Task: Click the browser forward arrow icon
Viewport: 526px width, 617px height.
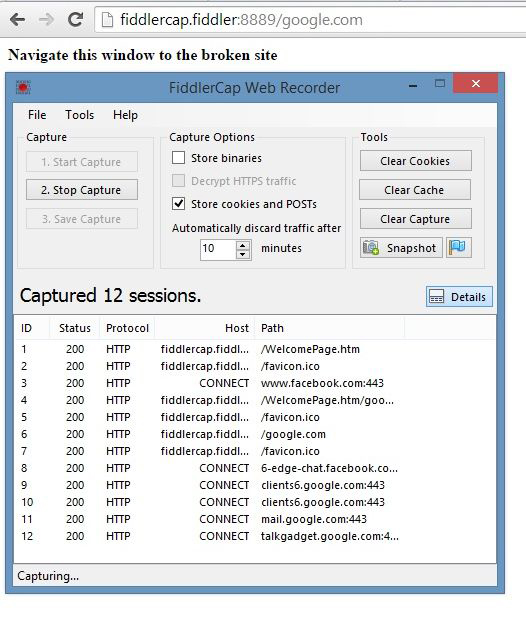Action: click(46, 19)
